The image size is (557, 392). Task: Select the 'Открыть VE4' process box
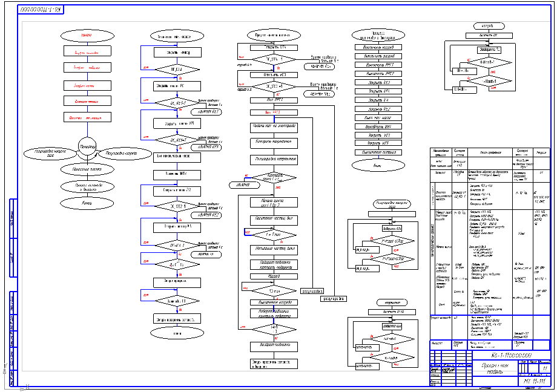click(274, 48)
